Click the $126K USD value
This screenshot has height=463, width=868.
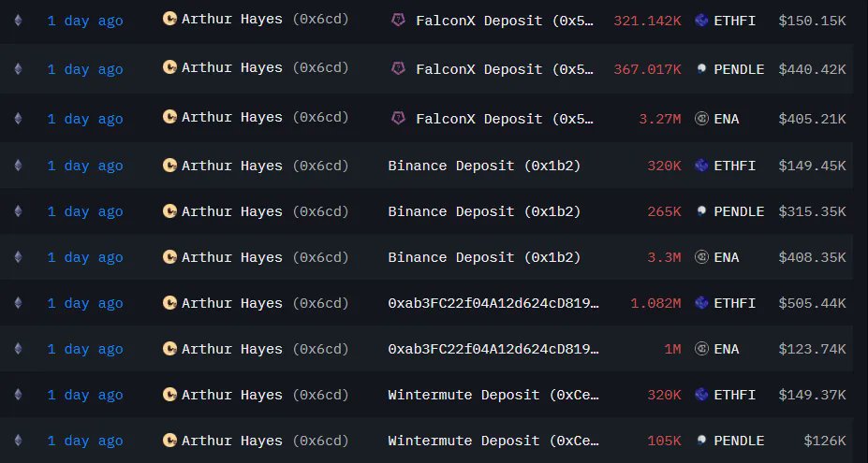tap(825, 441)
